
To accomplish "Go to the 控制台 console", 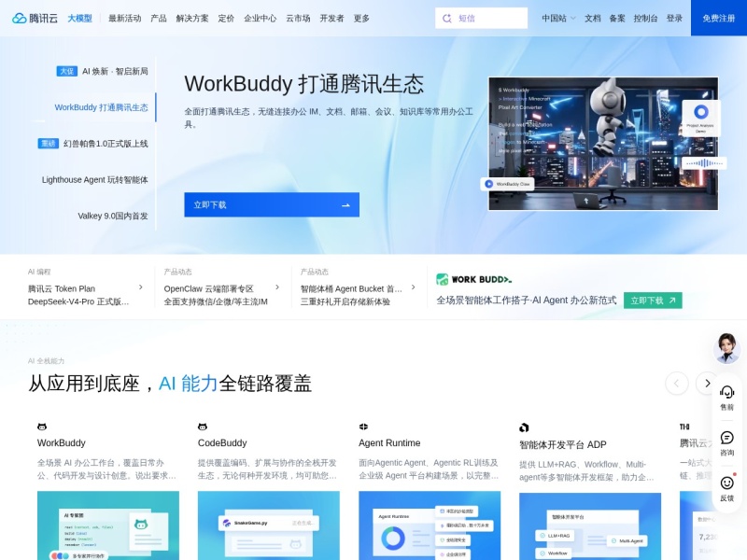I will click(x=645, y=18).
